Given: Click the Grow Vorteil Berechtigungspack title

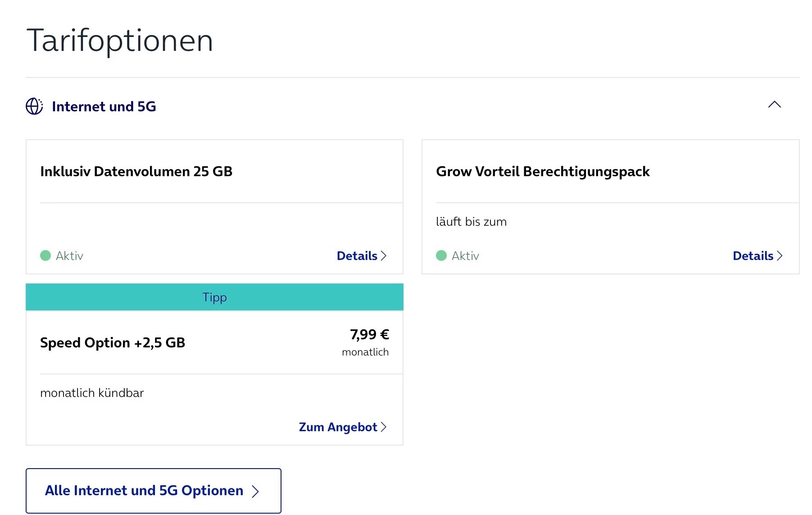Looking at the screenshot, I should pos(543,172).
